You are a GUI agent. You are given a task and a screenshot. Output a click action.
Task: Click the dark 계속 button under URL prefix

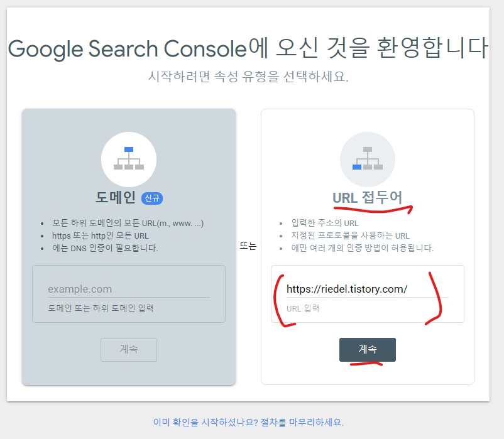368,349
